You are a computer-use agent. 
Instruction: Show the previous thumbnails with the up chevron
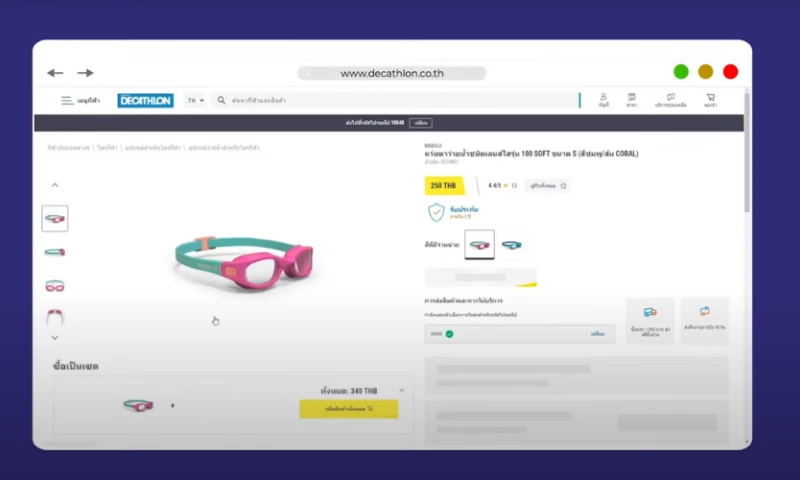pyautogui.click(x=55, y=185)
